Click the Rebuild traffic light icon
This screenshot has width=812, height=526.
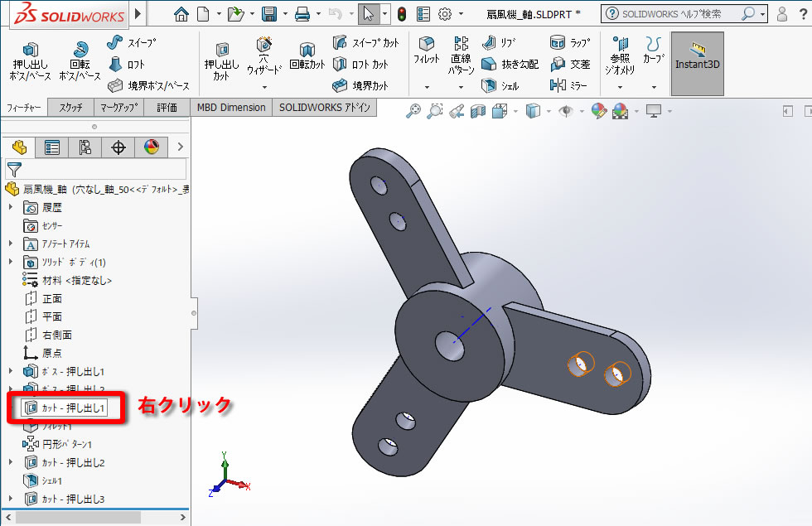pyautogui.click(x=402, y=14)
